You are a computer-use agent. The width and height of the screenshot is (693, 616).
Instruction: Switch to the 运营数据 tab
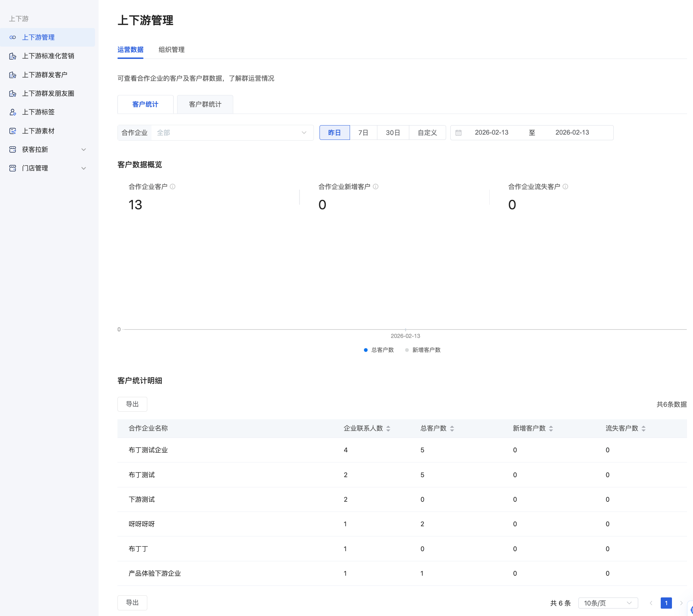(x=130, y=50)
